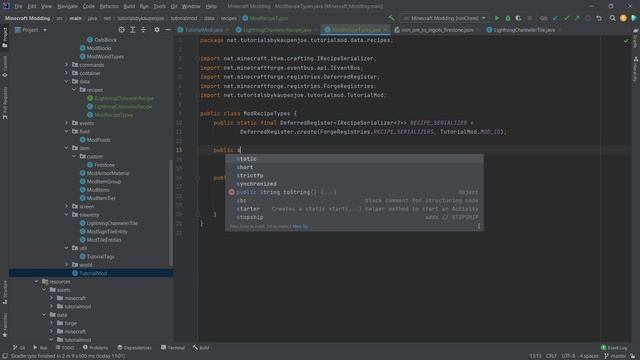Git push arrow icon
This screenshot has height=360, width=640.
[x=577, y=18]
